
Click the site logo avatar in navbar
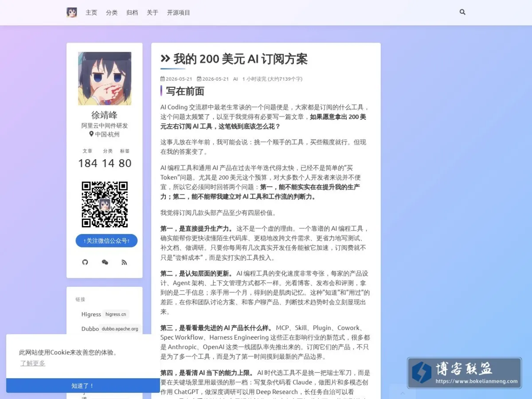[x=72, y=12]
